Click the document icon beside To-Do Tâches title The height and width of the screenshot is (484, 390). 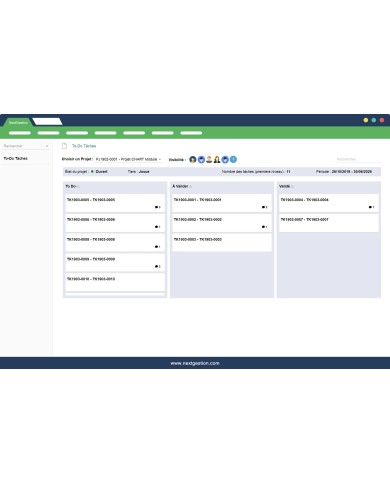click(64, 146)
